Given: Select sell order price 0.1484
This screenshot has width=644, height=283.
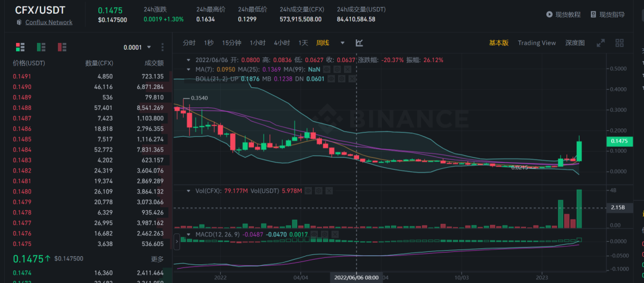Looking at the screenshot, I should (x=22, y=150).
